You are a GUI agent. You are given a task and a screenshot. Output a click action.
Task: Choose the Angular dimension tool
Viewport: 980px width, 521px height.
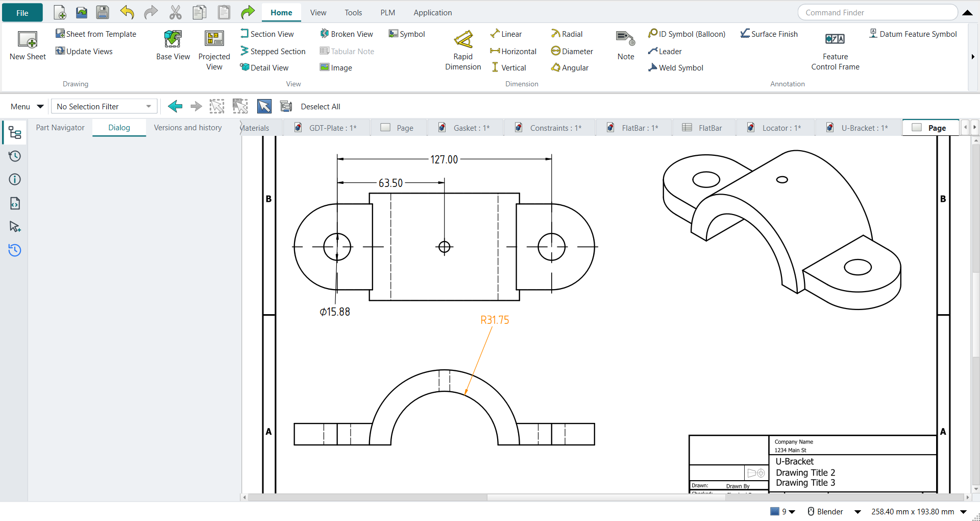(570, 67)
